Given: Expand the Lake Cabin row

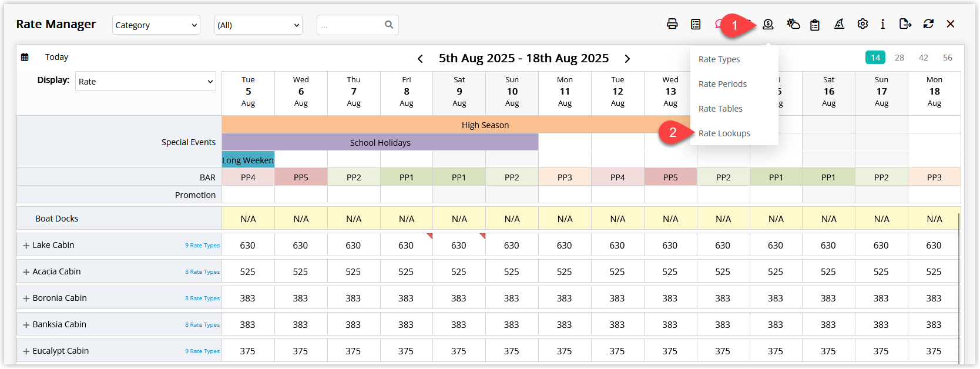Looking at the screenshot, I should [x=26, y=246].
